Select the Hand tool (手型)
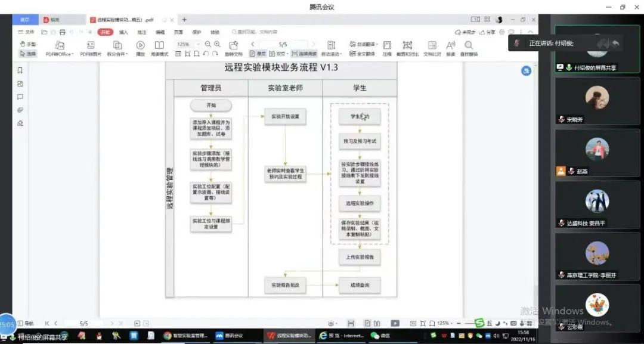This screenshot has width=644, height=344. (27, 44)
